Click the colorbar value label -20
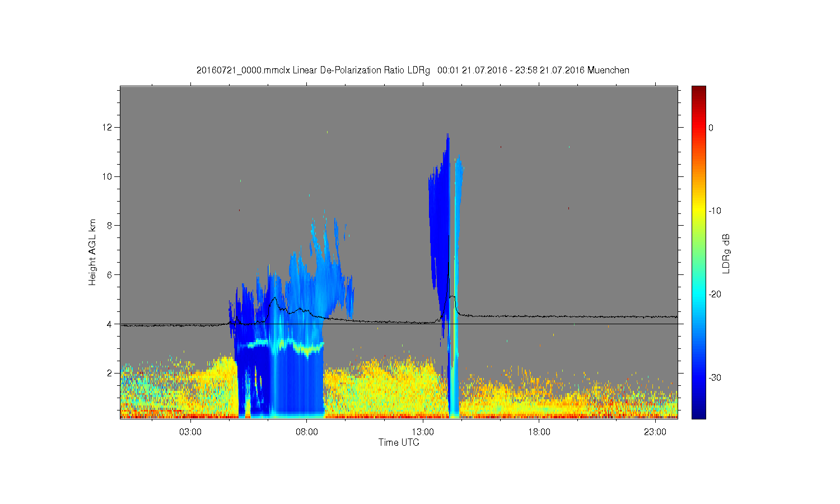 click(x=714, y=295)
